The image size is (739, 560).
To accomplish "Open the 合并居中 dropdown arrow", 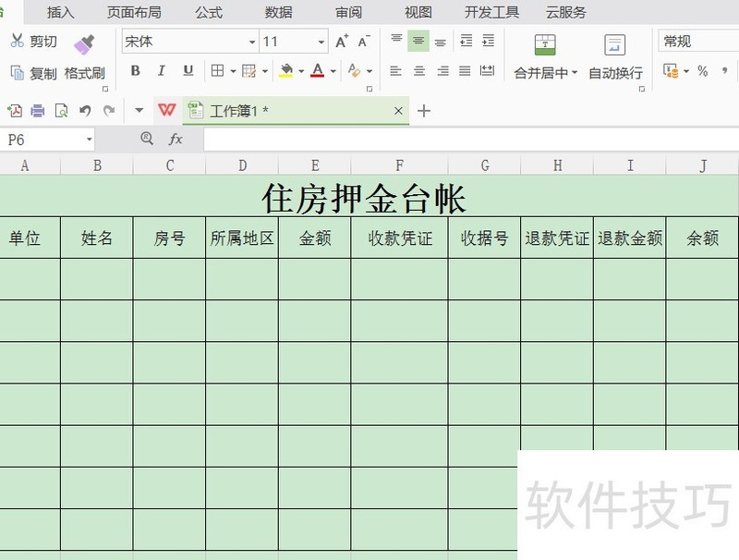I will point(575,73).
